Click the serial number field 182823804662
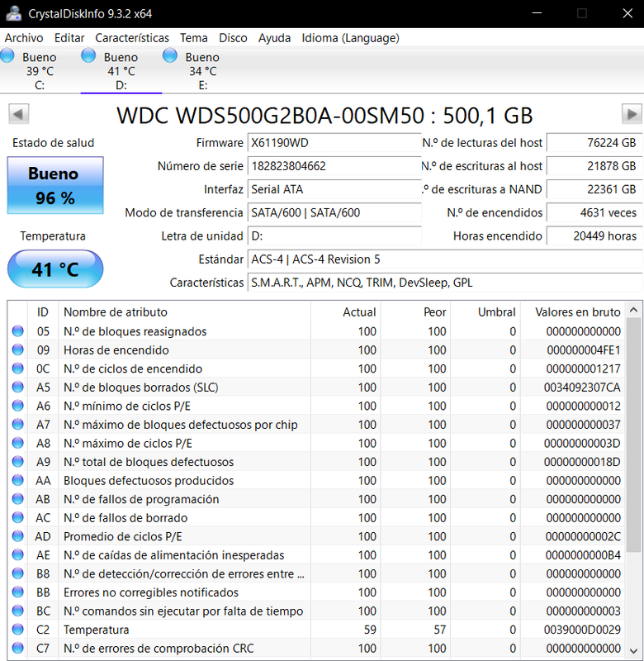The width and height of the screenshot is (644, 661). pos(334,166)
